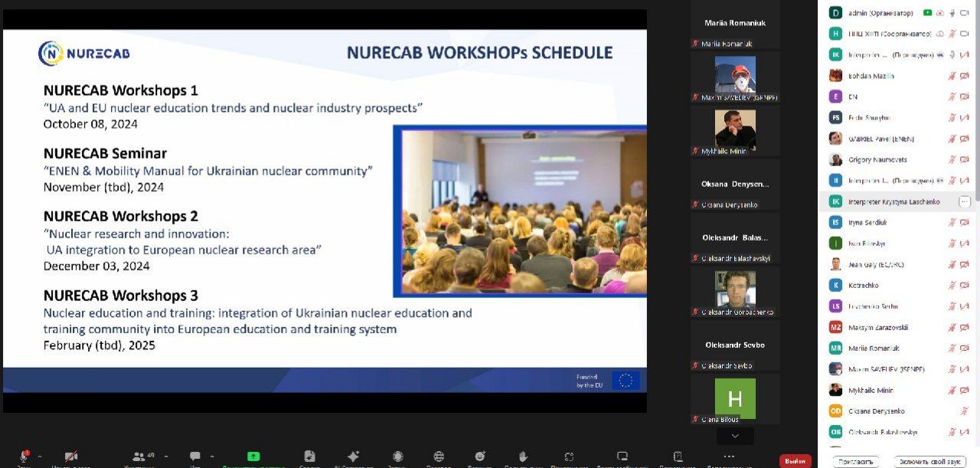Select participant Ivan Bilinskyi in list
Image resolution: width=980 pixels, height=468 pixels.
(x=898, y=244)
